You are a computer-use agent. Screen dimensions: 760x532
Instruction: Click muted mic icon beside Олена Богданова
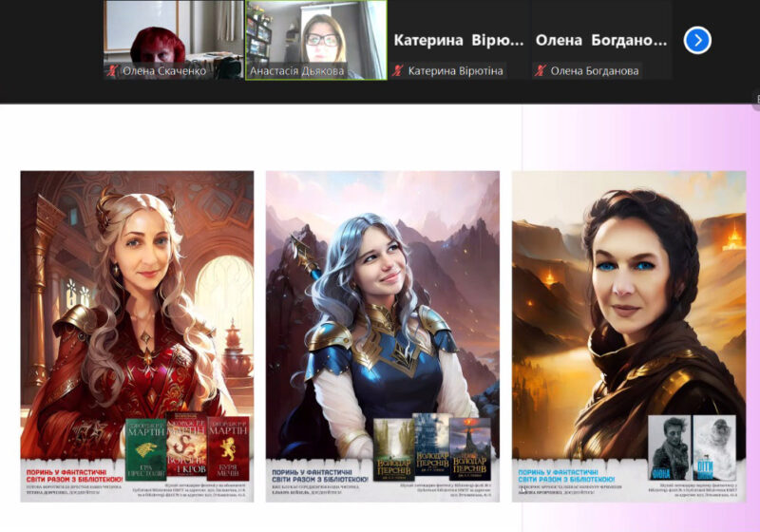click(x=541, y=71)
